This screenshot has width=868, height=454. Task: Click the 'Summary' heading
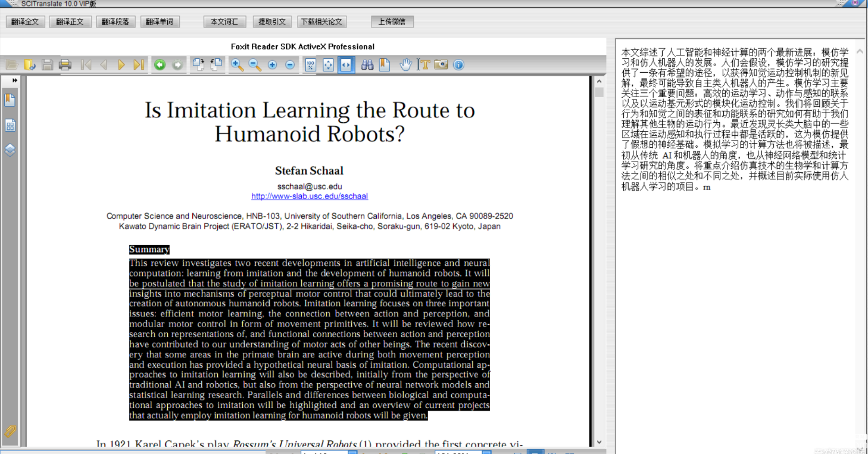(149, 250)
